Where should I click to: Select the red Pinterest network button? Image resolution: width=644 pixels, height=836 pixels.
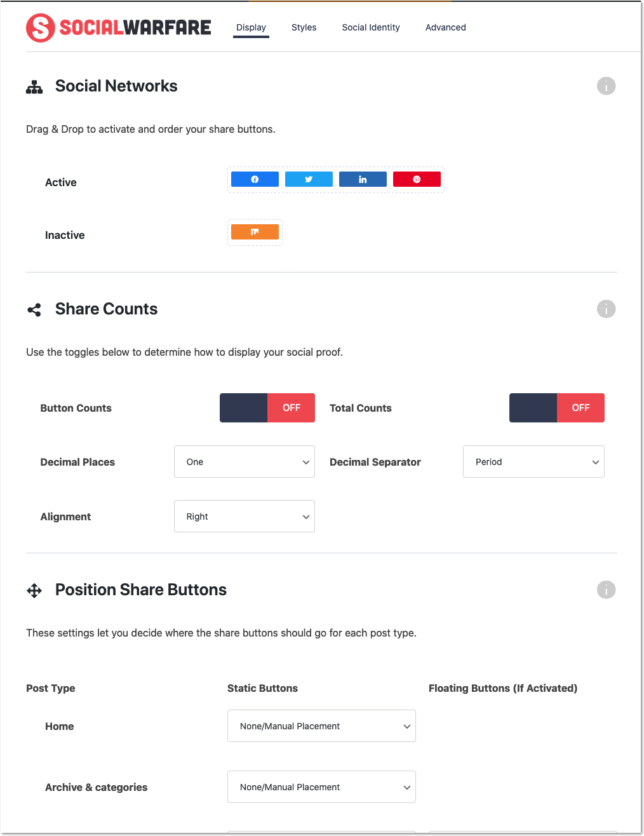tap(417, 179)
